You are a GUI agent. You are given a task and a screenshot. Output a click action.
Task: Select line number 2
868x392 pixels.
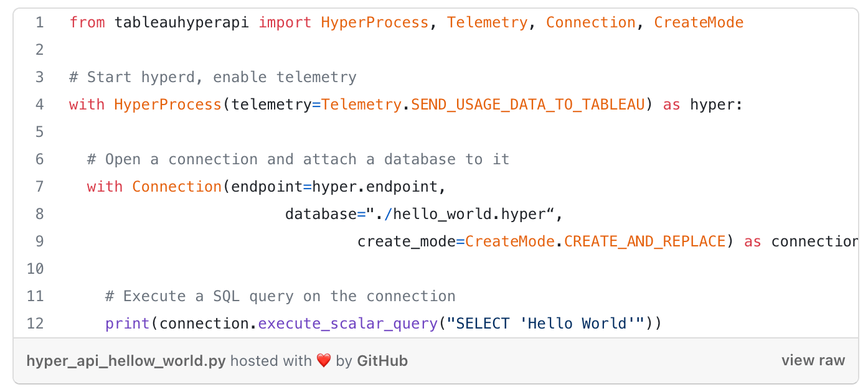(39, 50)
